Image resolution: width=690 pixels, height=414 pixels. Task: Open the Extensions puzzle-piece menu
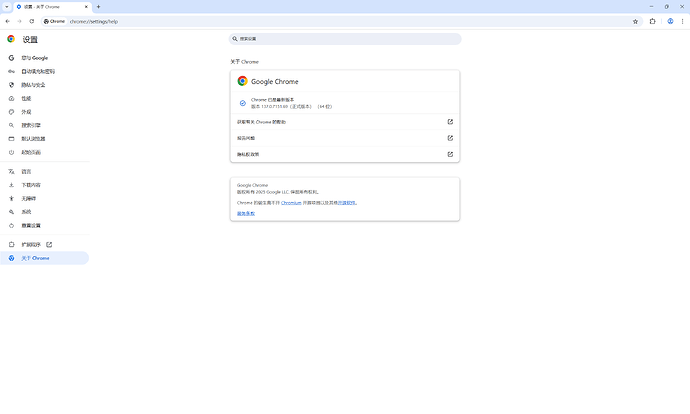point(652,21)
